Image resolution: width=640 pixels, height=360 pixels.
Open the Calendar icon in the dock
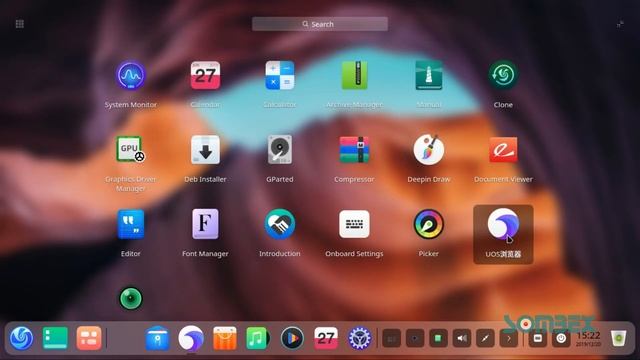tap(326, 338)
